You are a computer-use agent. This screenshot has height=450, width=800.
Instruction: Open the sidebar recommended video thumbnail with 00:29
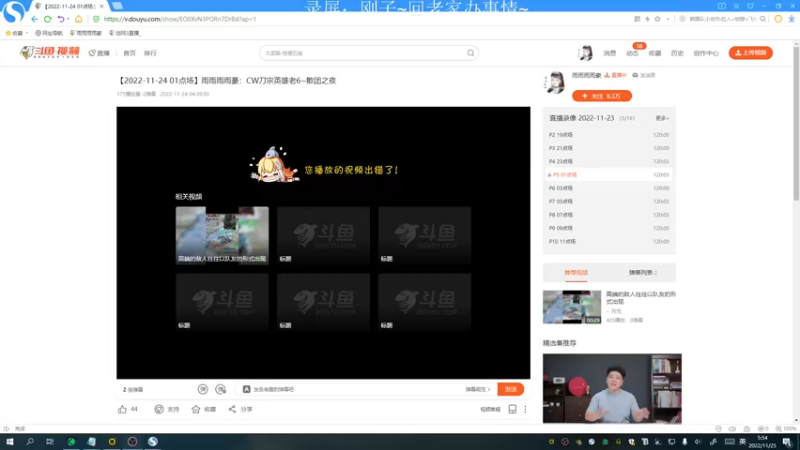571,307
